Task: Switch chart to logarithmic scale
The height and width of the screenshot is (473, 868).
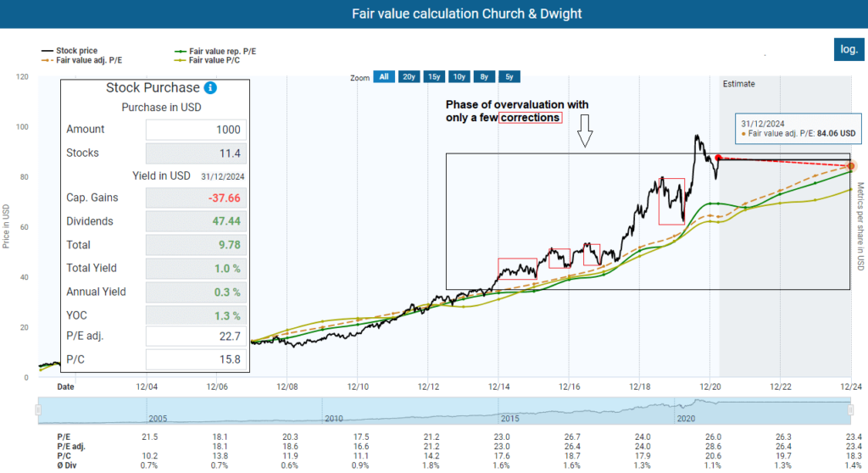Action: pos(849,49)
